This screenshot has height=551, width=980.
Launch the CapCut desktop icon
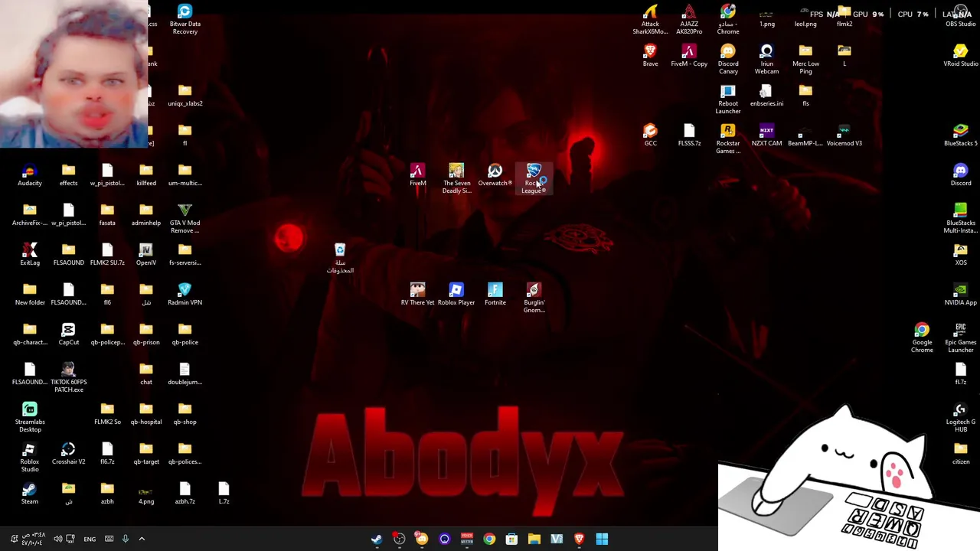click(x=68, y=334)
